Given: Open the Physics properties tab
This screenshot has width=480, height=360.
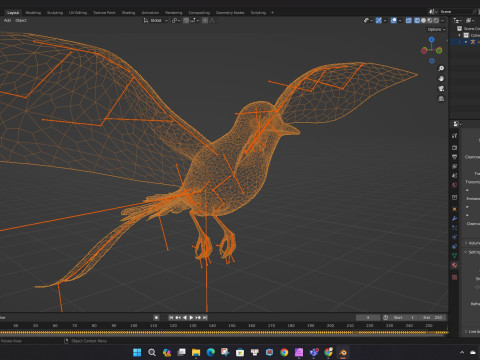Looking at the screenshot, I should click(x=454, y=237).
